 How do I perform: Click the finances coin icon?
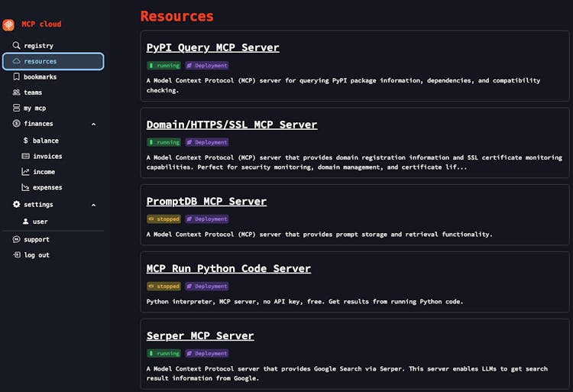click(x=17, y=124)
